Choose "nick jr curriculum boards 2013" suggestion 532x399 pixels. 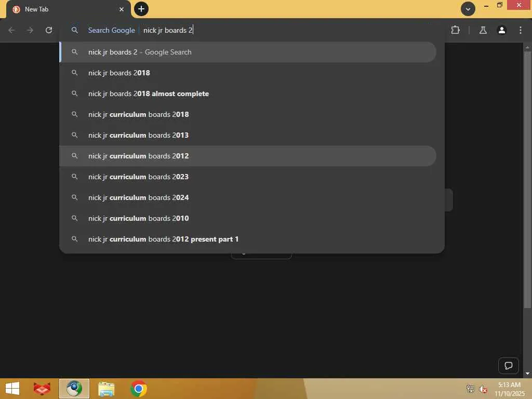coord(248,135)
